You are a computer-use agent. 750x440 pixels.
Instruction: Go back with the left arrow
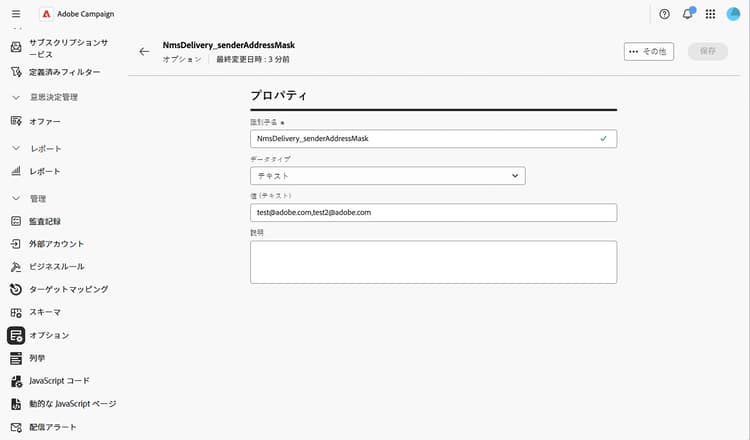[144, 52]
